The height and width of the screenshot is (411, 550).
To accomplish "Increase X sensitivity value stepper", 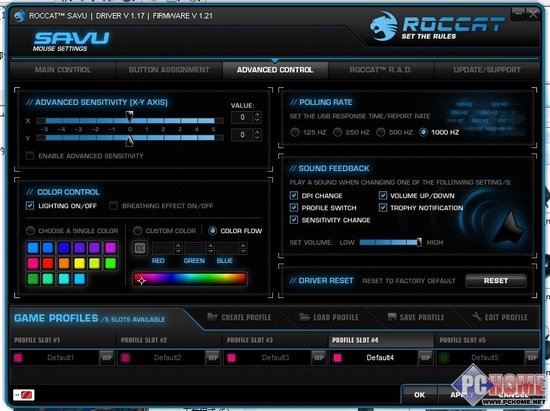I will pyautogui.click(x=257, y=114).
